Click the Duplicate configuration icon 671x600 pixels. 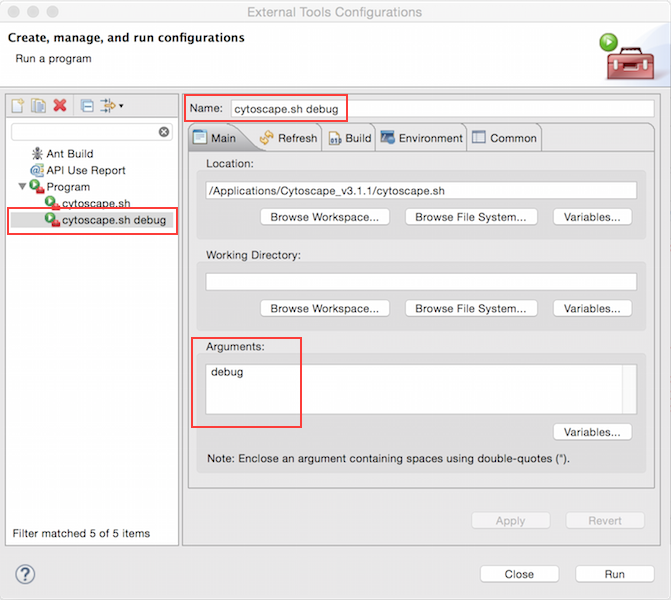coord(39,105)
